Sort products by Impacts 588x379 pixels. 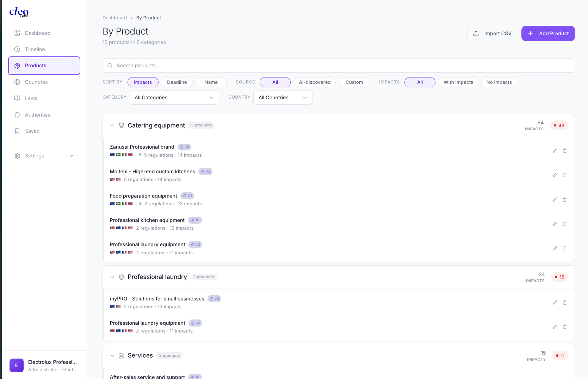pos(143,82)
